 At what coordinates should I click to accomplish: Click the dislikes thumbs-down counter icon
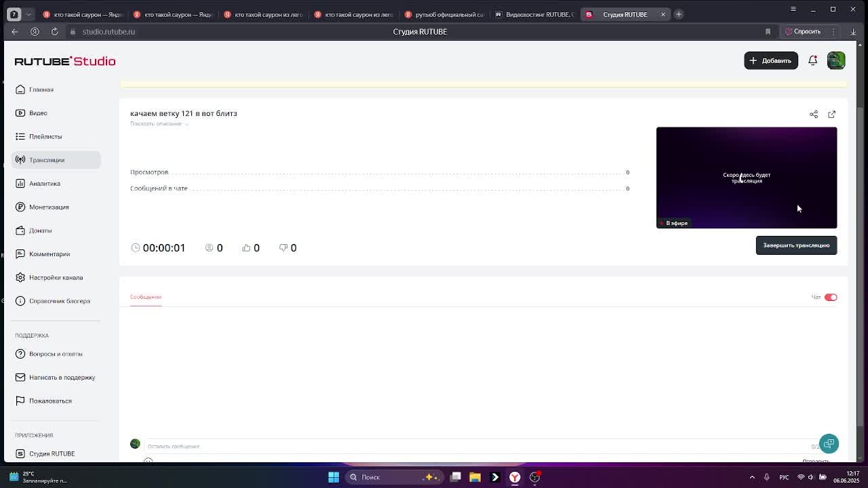click(283, 248)
